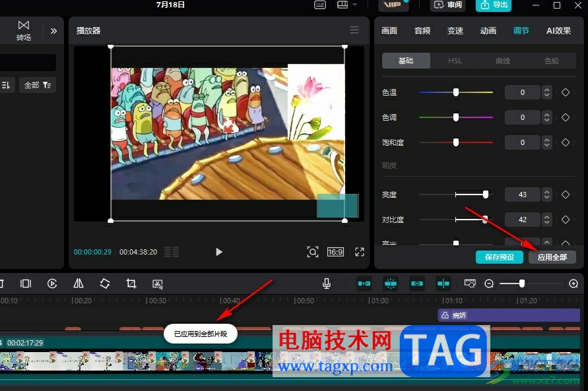
Task: Zoom out the timeline with minus icon
Action: pyautogui.click(x=489, y=284)
